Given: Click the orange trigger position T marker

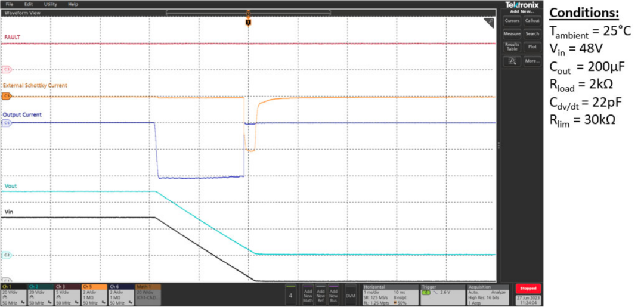Looking at the screenshot, I should pyautogui.click(x=248, y=22).
